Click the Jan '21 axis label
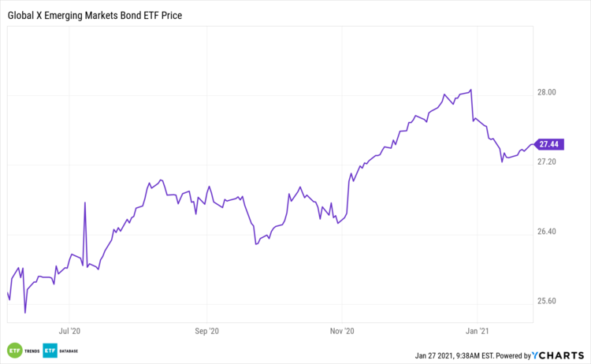The width and height of the screenshot is (591, 364). pyautogui.click(x=478, y=331)
